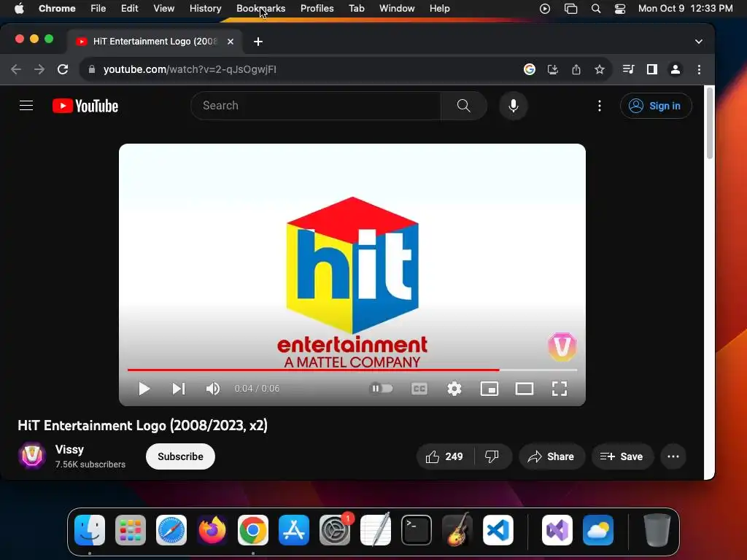Viewport: 747px width, 560px height.
Task: Focus the YouTube Search field
Action: click(x=315, y=106)
